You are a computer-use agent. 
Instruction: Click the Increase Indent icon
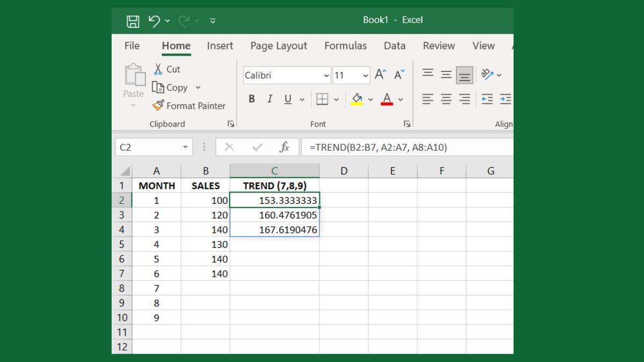pyautogui.click(x=505, y=99)
